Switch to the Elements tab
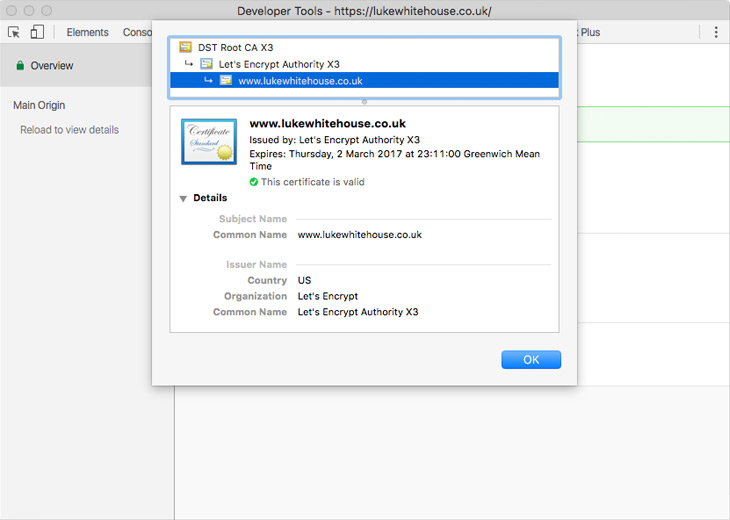Image resolution: width=730 pixels, height=520 pixels. click(88, 32)
